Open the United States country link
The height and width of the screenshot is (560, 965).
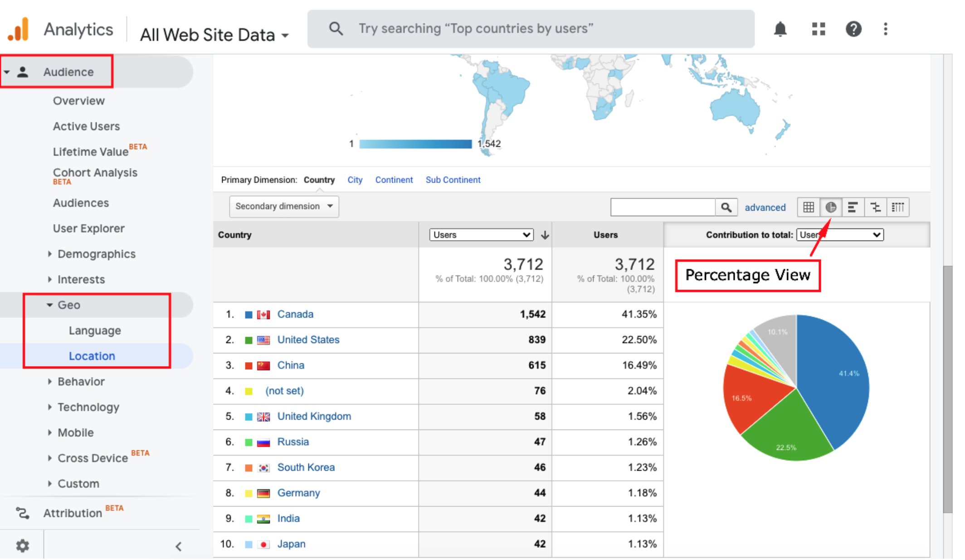308,340
